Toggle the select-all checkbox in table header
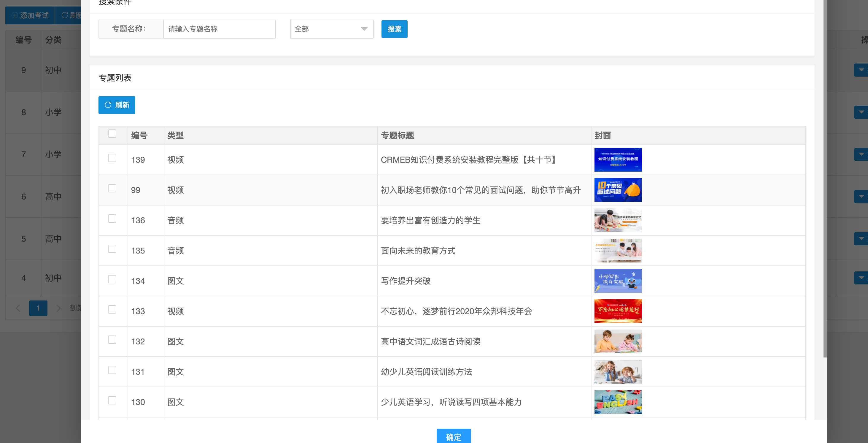The width and height of the screenshot is (868, 443). [112, 134]
